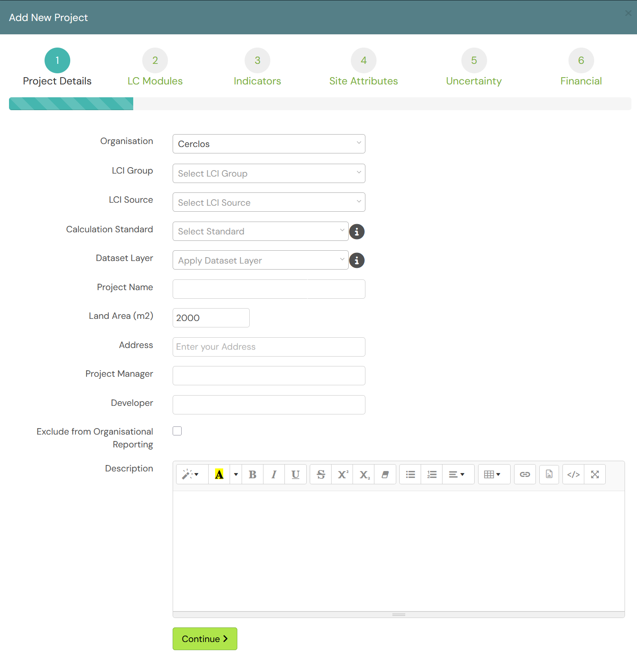Open the font color dropdown arrow
The image size is (637, 672).
236,474
